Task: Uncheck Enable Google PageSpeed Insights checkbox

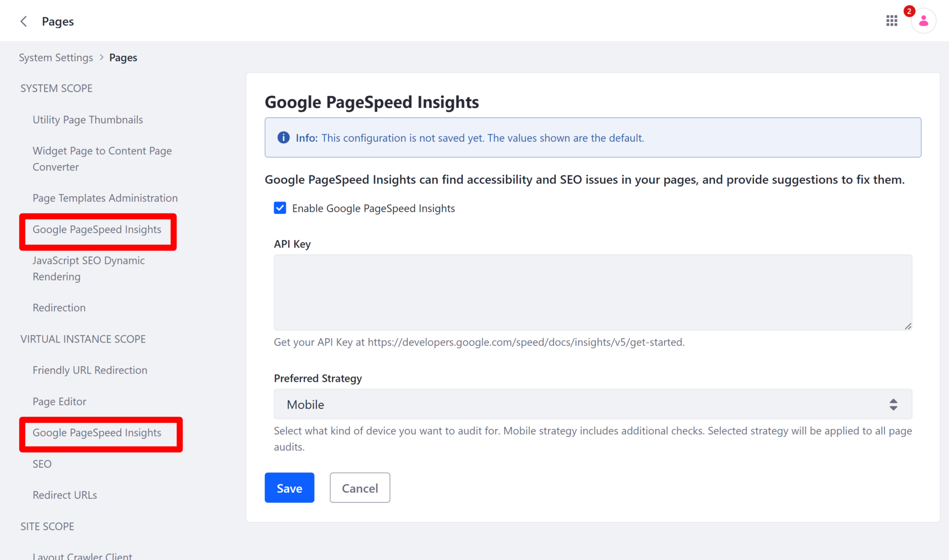Action: tap(280, 208)
